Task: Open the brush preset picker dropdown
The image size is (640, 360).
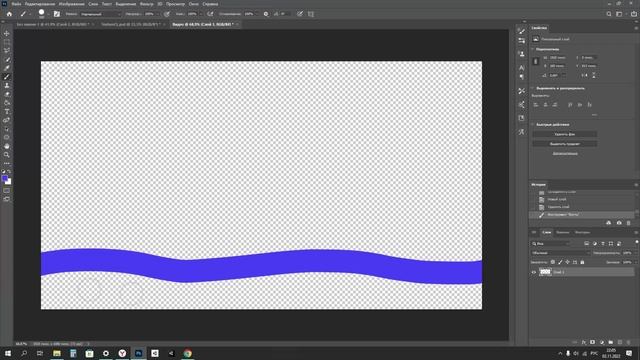Action: [x=48, y=14]
